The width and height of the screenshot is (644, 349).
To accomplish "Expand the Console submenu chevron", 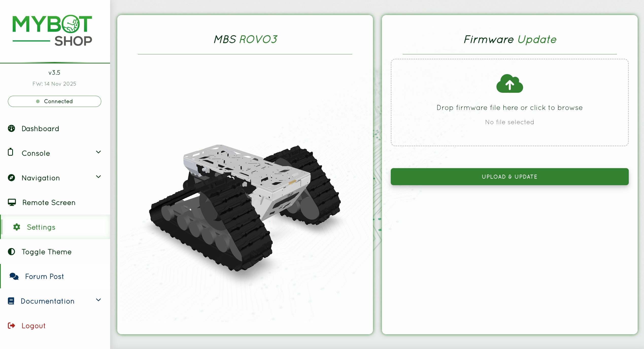I will [x=98, y=152].
